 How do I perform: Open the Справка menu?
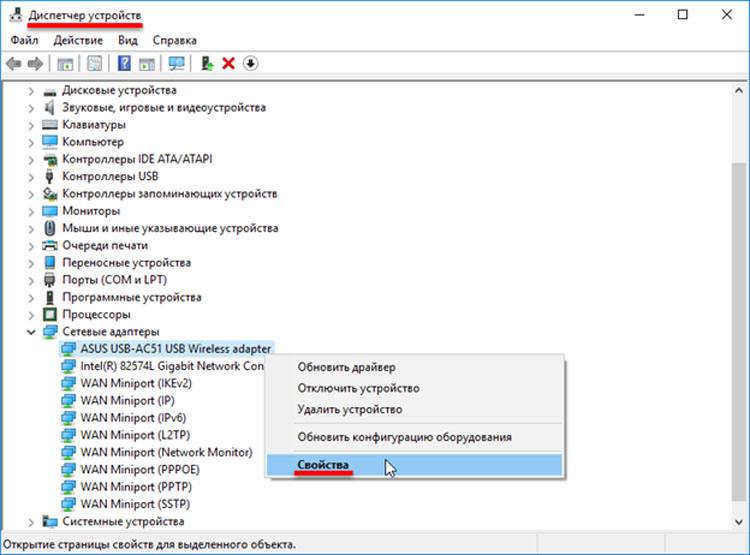point(175,40)
